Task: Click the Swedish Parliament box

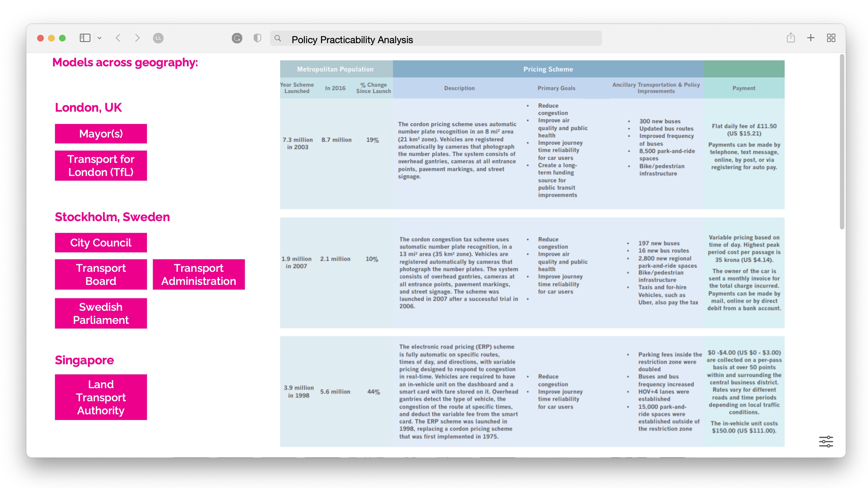Action: coord(101,313)
